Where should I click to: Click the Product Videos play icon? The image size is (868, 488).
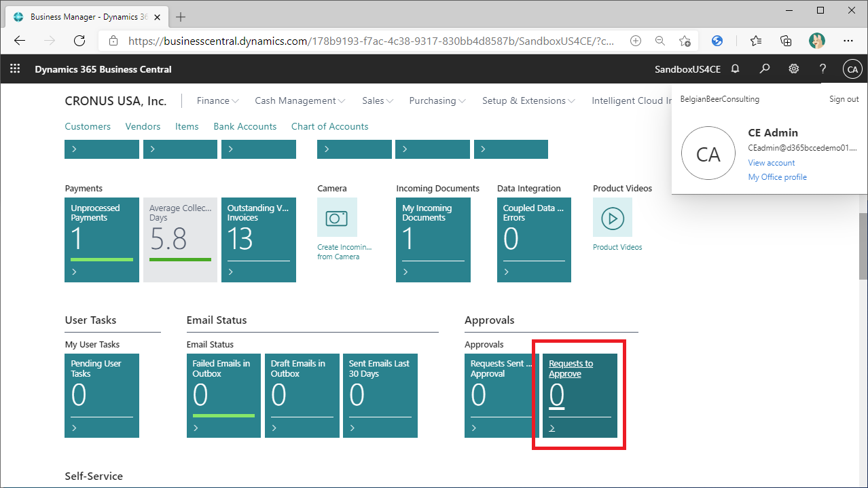[x=612, y=218]
